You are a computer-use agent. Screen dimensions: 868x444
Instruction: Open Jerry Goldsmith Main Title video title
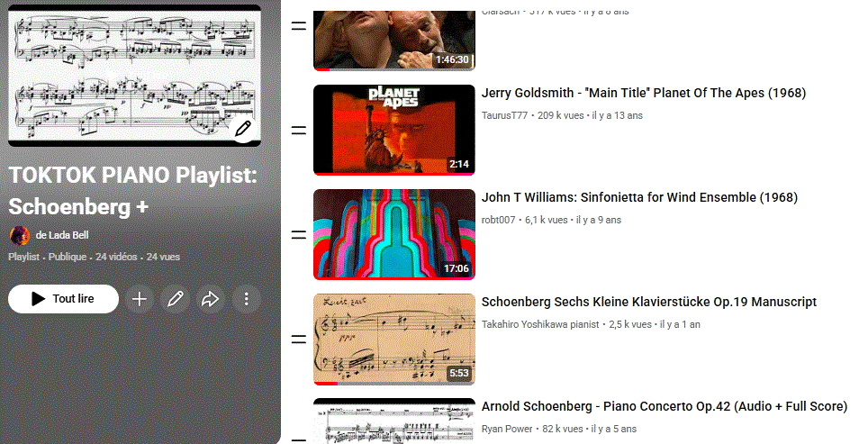pyautogui.click(x=643, y=93)
